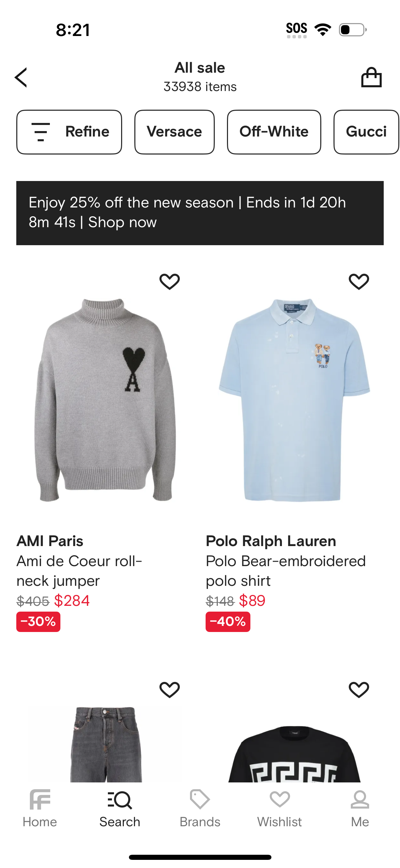Open the blue Polo Bear shirt image

[x=294, y=400]
